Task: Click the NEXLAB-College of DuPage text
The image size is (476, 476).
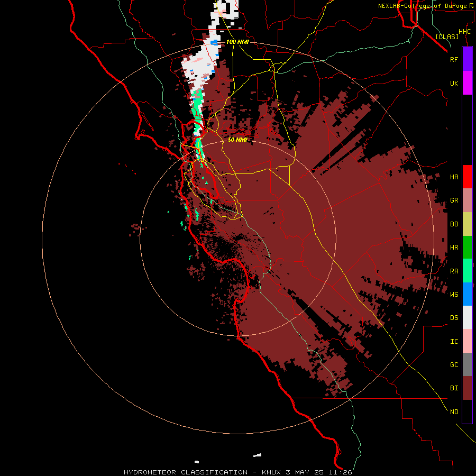Action: pyautogui.click(x=422, y=6)
